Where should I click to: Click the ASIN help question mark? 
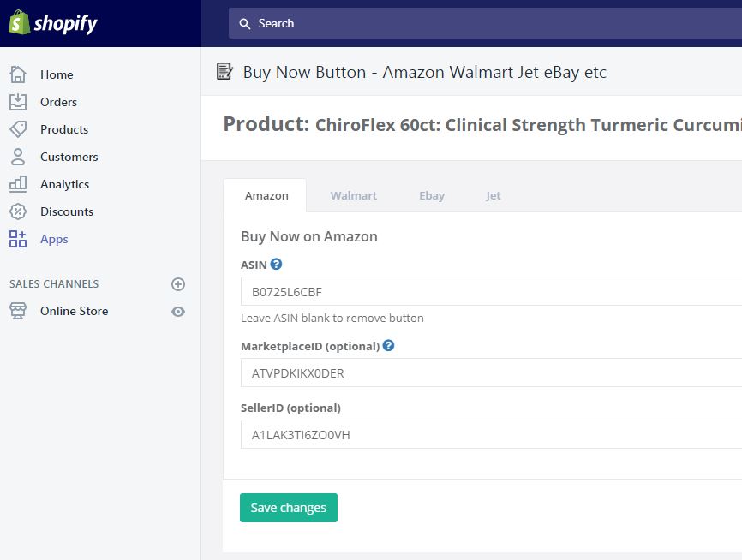277,264
